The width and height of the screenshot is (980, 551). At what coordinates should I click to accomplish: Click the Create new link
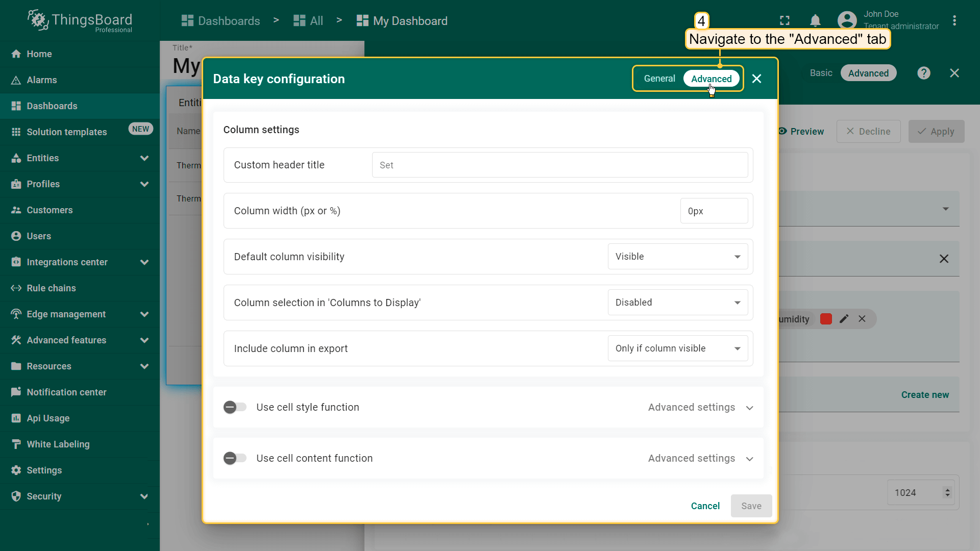point(924,395)
